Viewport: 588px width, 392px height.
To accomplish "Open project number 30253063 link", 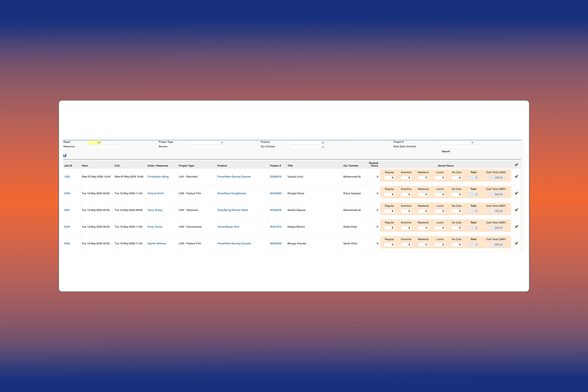I will (x=276, y=243).
